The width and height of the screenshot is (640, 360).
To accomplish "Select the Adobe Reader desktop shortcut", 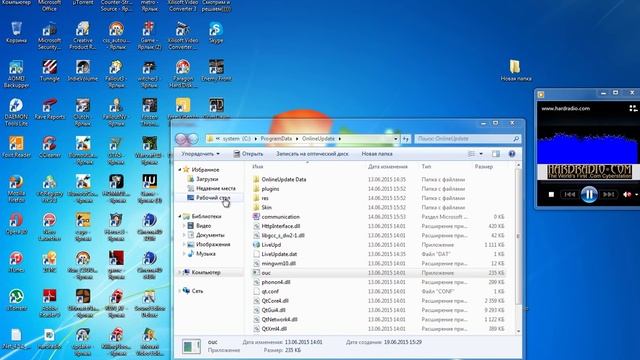I will [49, 303].
